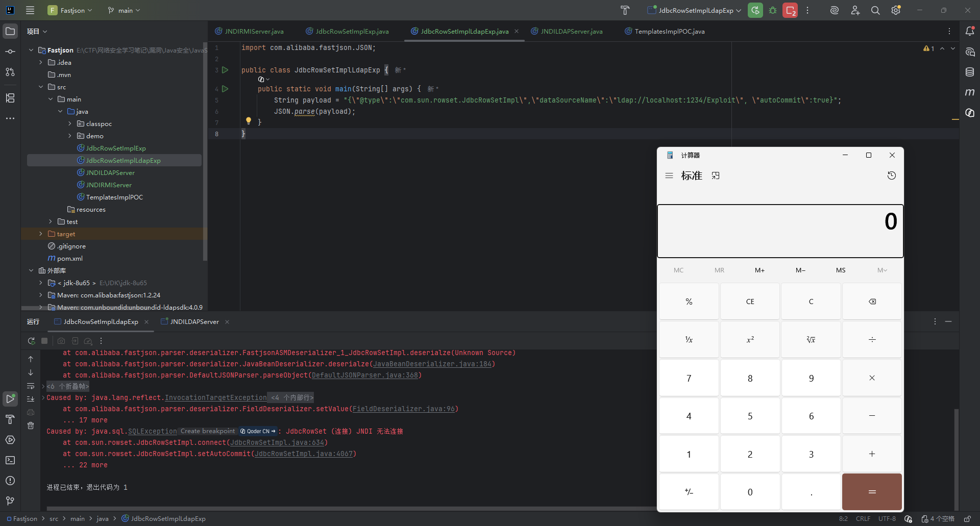This screenshot has height=526, width=980.
Task: Expand the classpoc package
Action: 70,123
